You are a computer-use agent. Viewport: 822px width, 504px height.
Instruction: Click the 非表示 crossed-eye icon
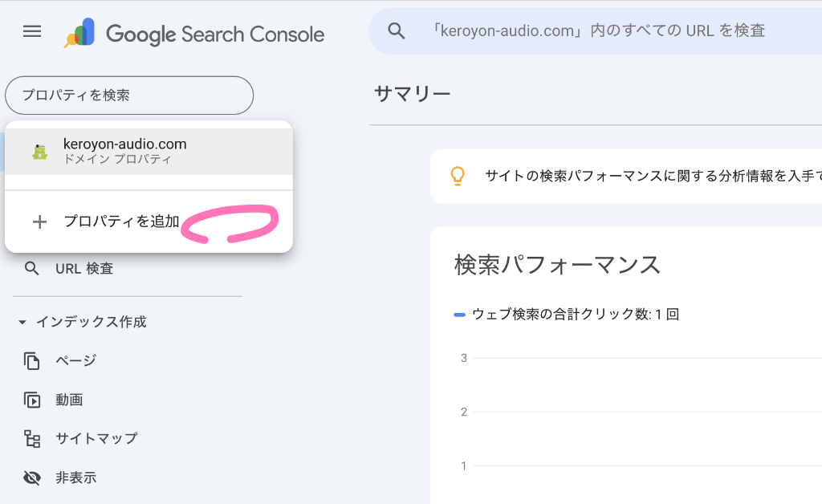(x=32, y=478)
